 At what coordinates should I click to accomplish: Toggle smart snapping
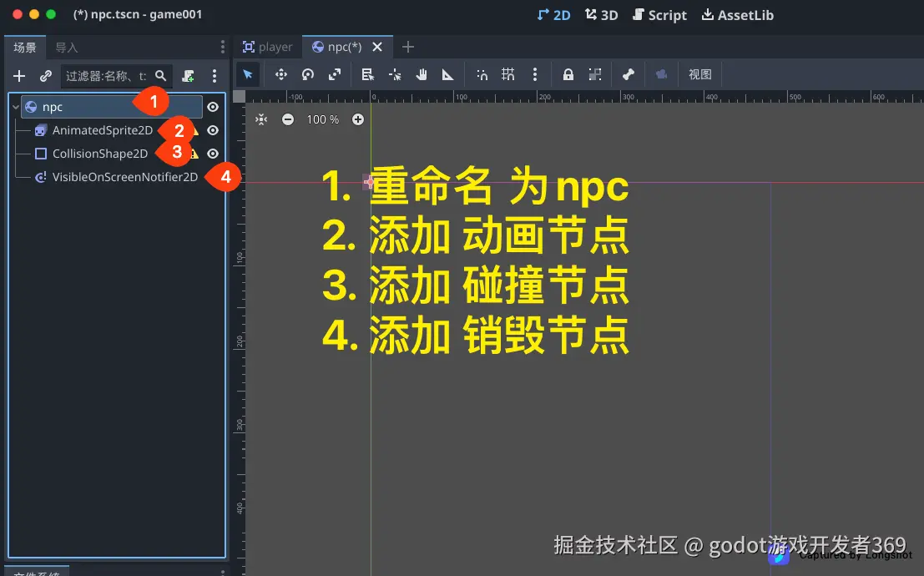[x=482, y=74]
